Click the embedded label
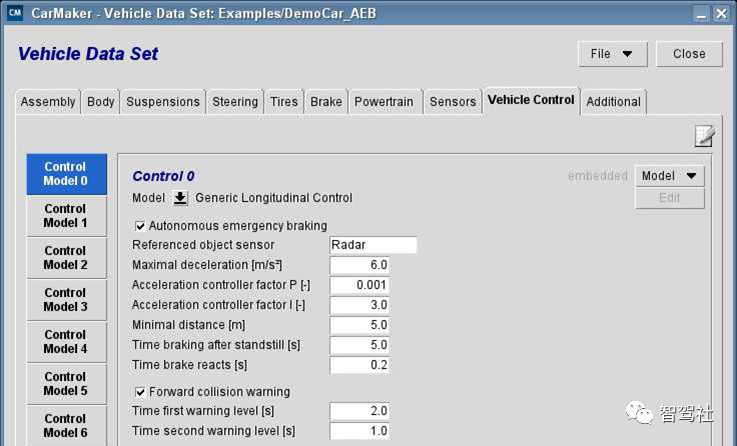 pos(597,176)
